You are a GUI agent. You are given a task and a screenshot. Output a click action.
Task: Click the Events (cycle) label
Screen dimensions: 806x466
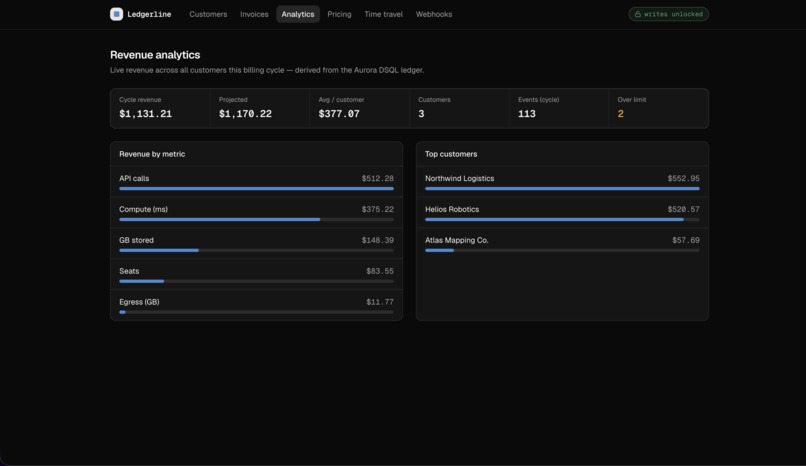point(539,100)
